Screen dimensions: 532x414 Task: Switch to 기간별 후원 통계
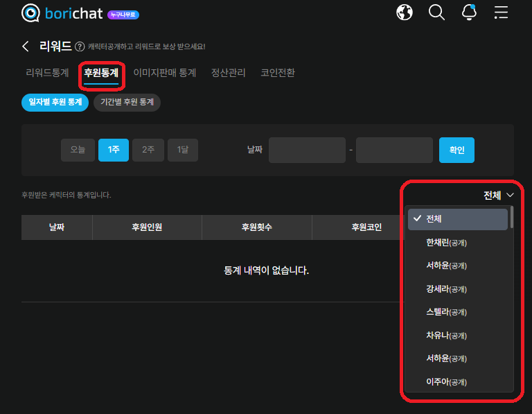pos(127,103)
